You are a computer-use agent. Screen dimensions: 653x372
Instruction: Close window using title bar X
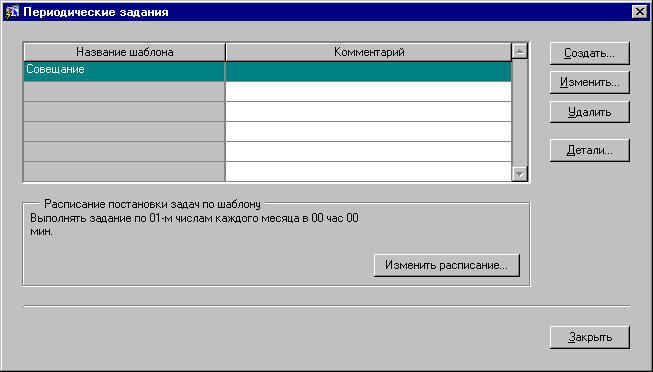(639, 12)
